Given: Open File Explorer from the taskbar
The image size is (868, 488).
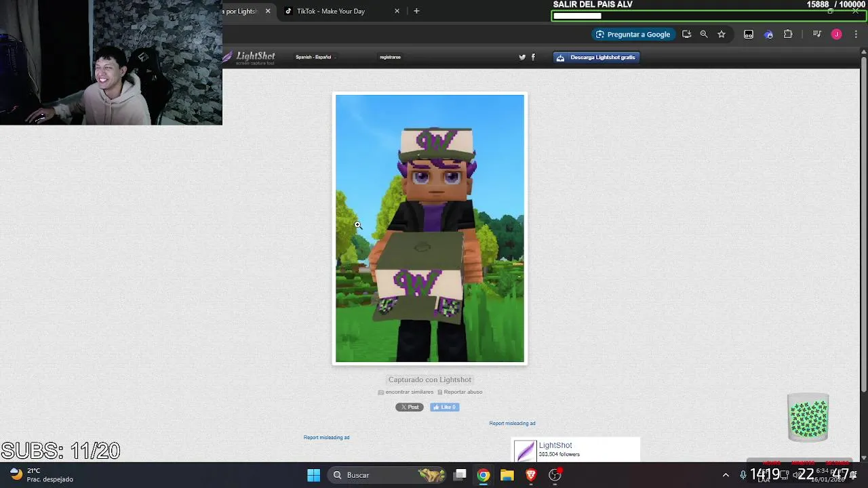Looking at the screenshot, I should (x=507, y=475).
